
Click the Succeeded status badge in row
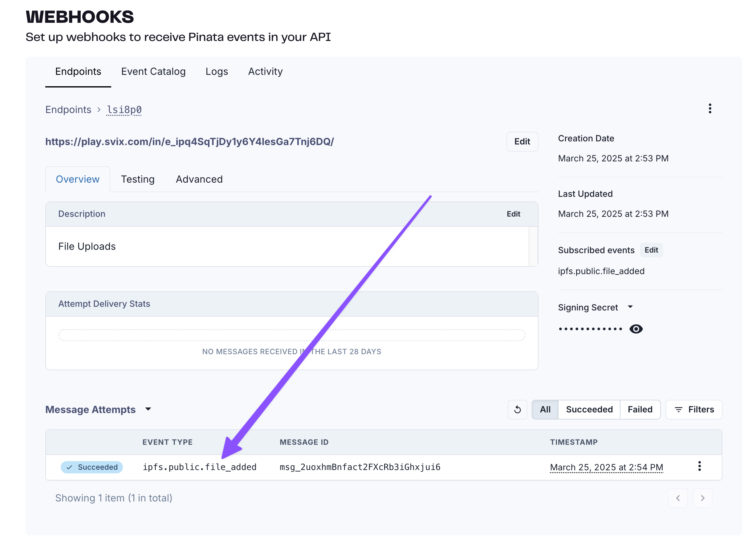pyautogui.click(x=91, y=467)
